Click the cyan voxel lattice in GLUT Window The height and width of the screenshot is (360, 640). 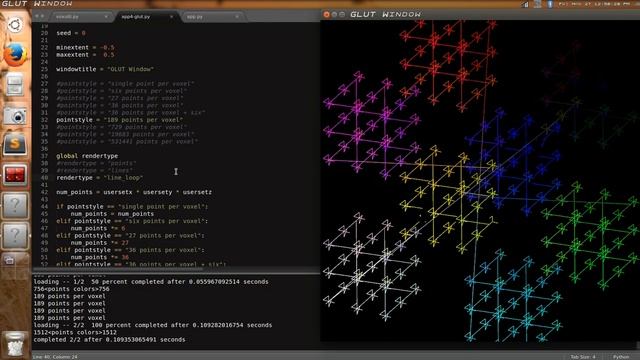pos(513,296)
